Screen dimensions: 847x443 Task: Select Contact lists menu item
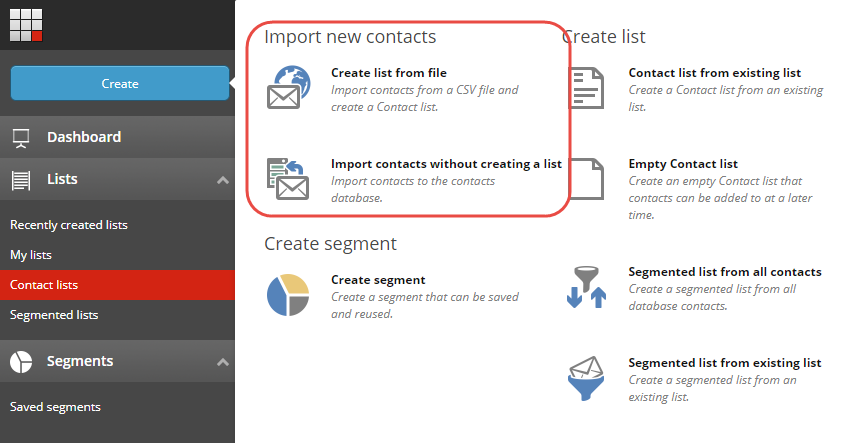[117, 285]
